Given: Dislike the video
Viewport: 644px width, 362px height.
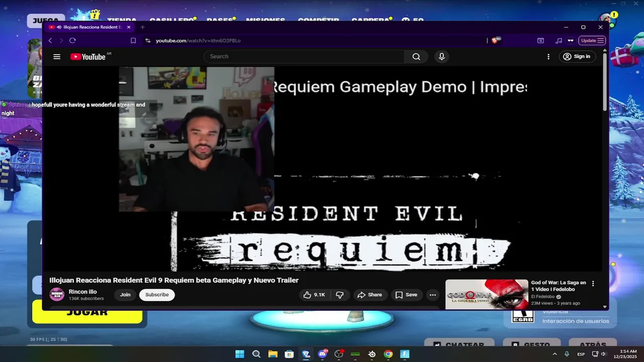Looking at the screenshot, I should [340, 295].
